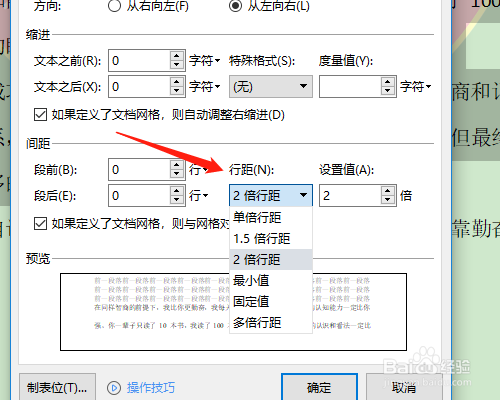The image size is (500, 400).
Task: Open the 字符 unit dropdown for 文本之后
Action: pyautogui.click(x=205, y=87)
